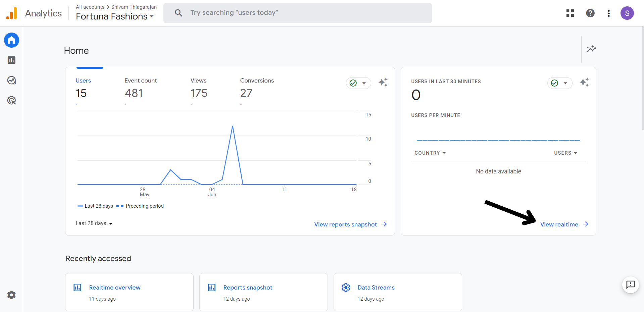Open the Insights sparkline icon near Home
Image resolution: width=644 pixels, height=312 pixels.
coord(591,49)
